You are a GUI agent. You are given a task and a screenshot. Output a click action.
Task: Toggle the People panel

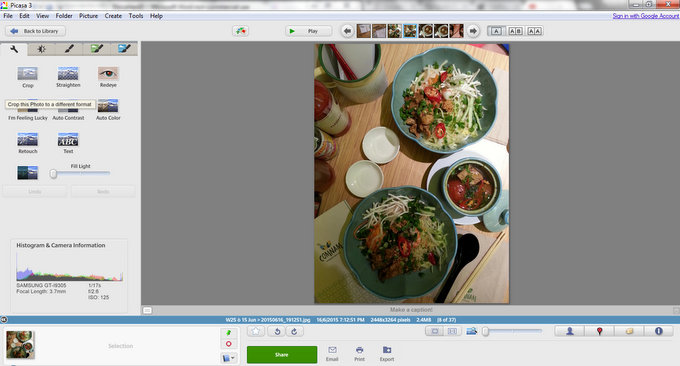(569, 331)
